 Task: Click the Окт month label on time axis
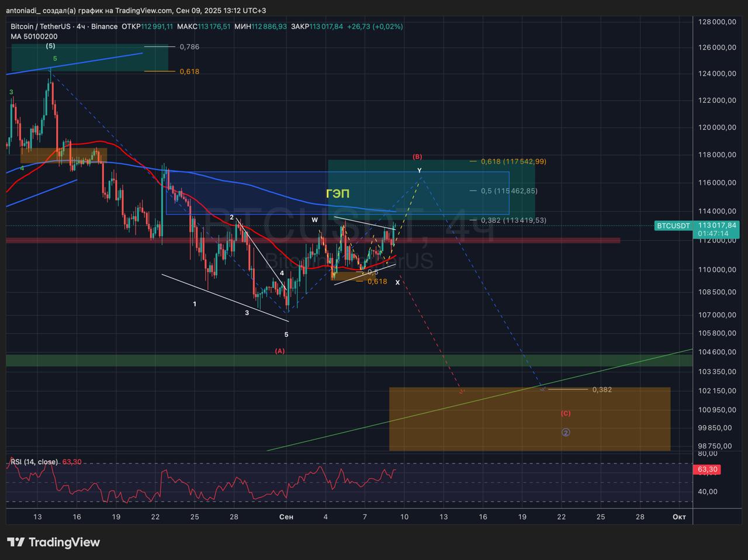click(679, 517)
